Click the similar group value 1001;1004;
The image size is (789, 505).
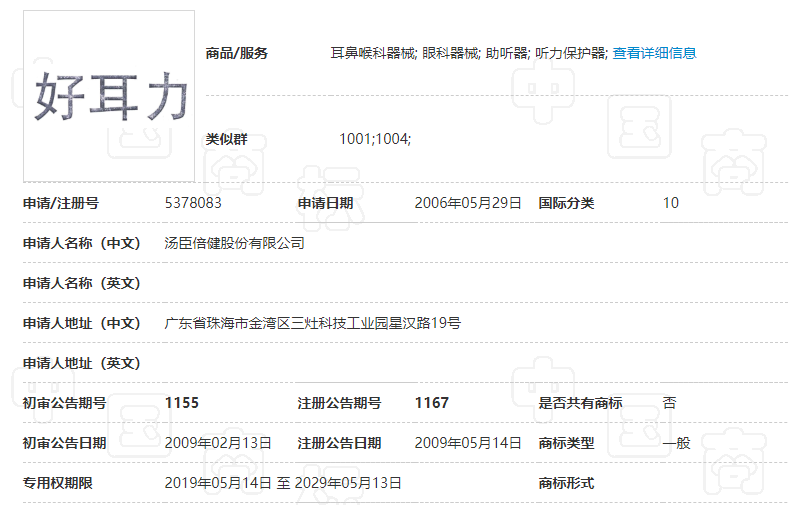pyautogui.click(x=375, y=139)
